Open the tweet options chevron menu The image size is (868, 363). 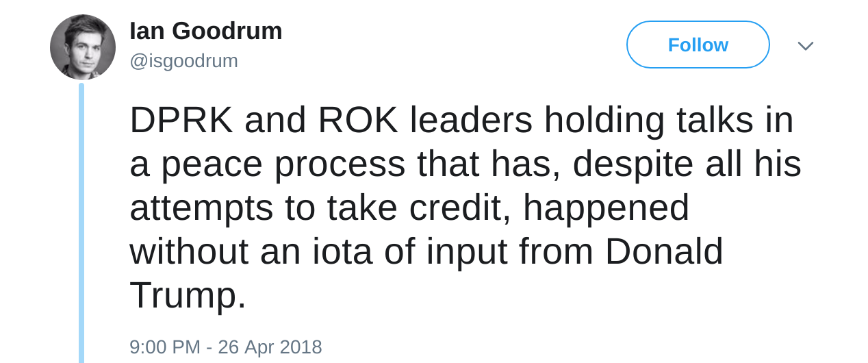(x=806, y=46)
